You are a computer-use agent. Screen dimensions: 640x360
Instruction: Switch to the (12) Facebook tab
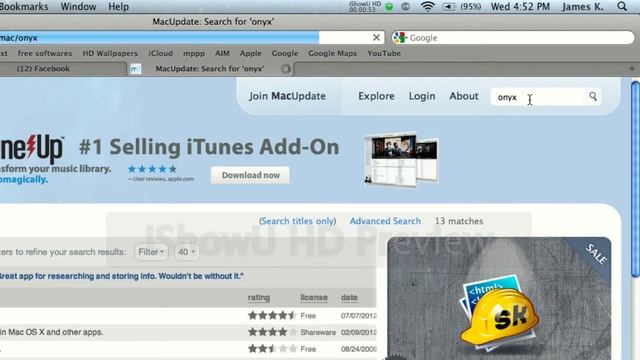tap(43, 69)
